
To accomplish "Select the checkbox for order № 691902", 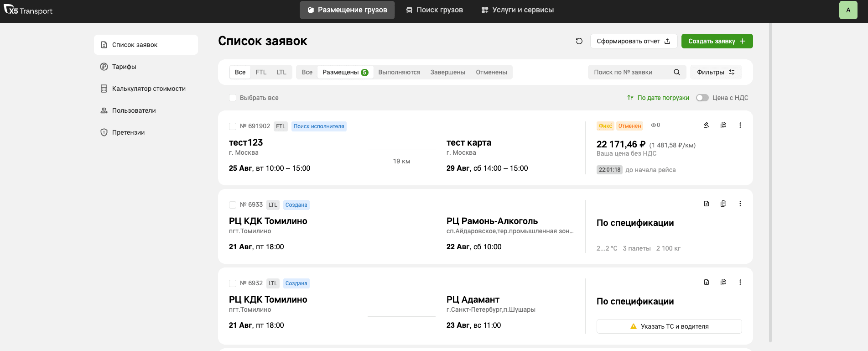I will point(233,126).
